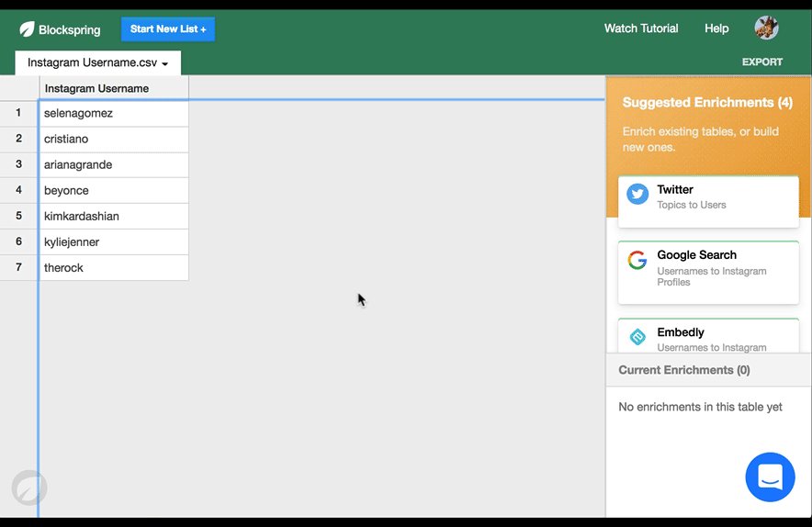Select row number 1 header
Screen dimensions: 812x527
pyautogui.click(x=19, y=113)
